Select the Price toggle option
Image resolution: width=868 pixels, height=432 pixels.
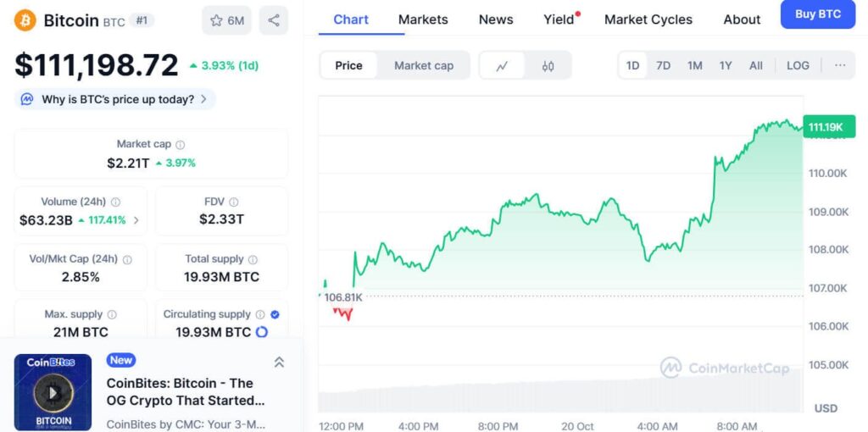tap(348, 65)
